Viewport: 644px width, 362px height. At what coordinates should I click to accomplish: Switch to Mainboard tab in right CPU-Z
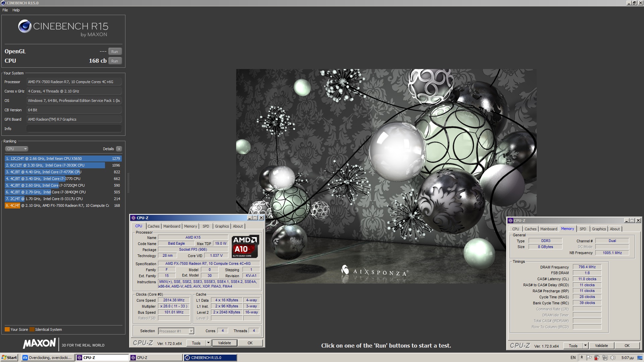pos(549,229)
